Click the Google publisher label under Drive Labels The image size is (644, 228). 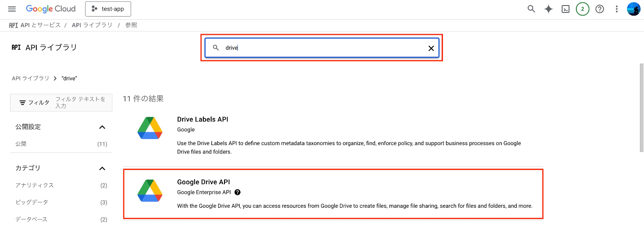coord(186,130)
